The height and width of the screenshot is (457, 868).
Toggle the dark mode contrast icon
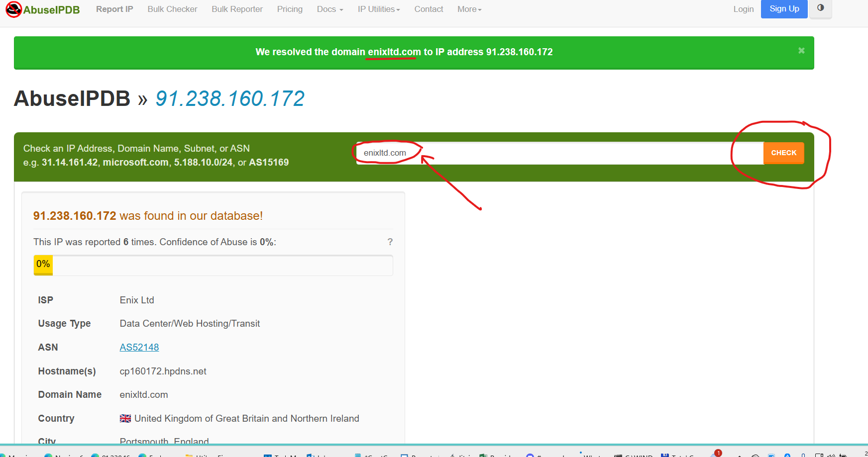[x=821, y=8]
